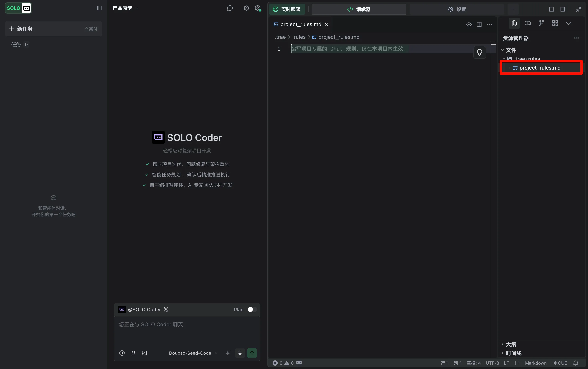588x369 pixels.
Task: Click the green send message button
Action: click(x=252, y=353)
